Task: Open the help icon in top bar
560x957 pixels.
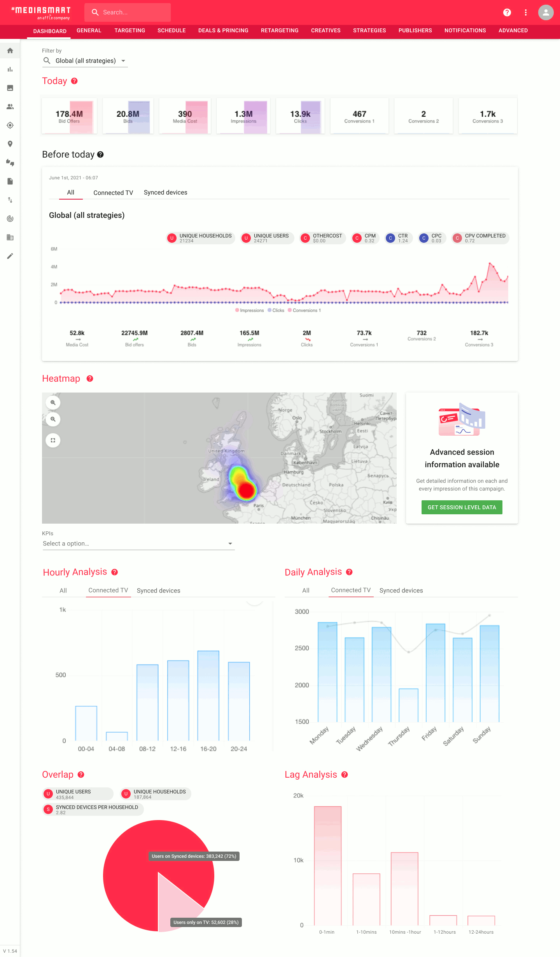Action: tap(507, 12)
